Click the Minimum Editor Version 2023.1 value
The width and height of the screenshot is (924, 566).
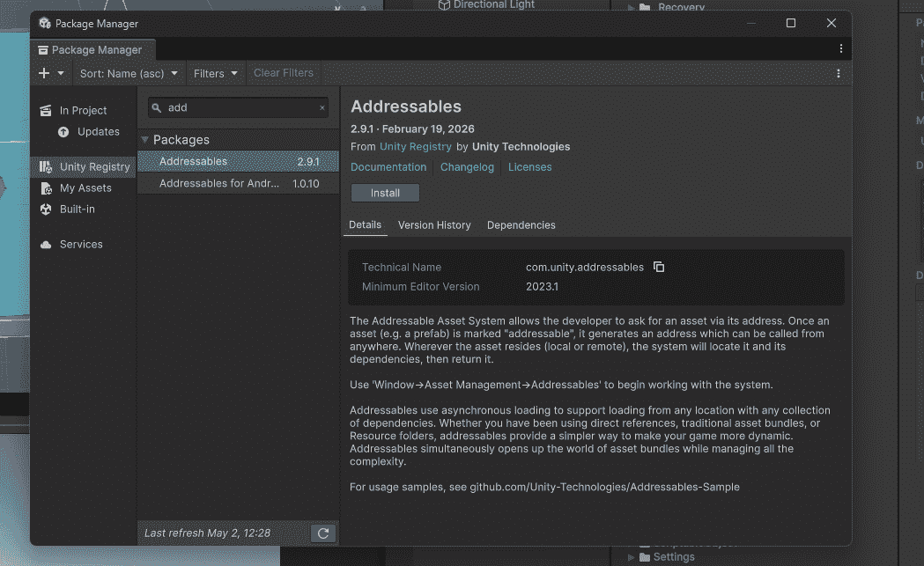542,287
